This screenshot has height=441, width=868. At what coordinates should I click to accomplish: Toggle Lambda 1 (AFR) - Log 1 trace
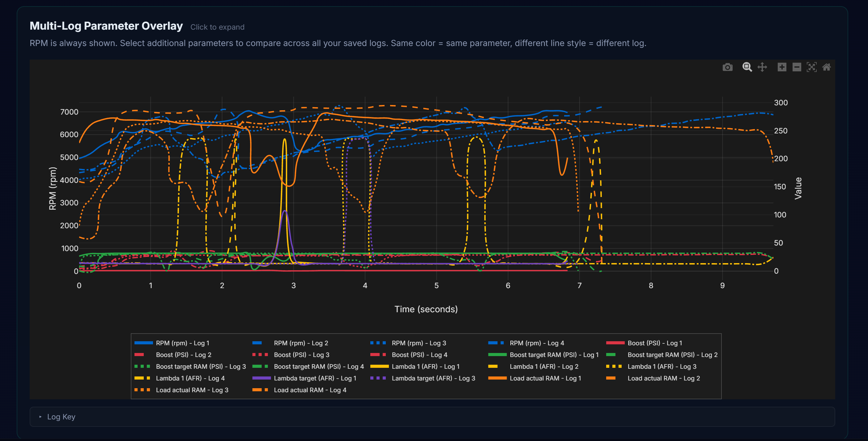(x=415, y=367)
